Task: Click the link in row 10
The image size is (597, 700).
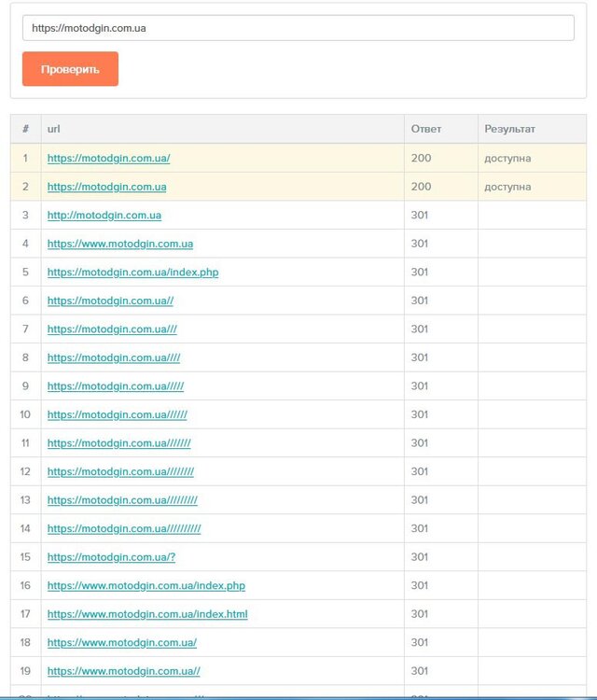Action: pos(117,415)
